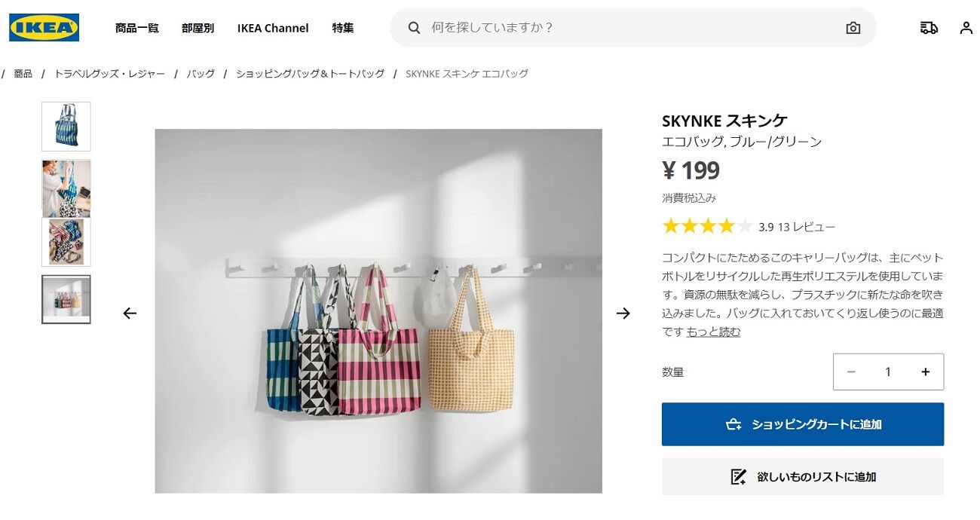Screen dimensions: 980x520
Task: Expand description with もっと読む
Action: pyautogui.click(x=713, y=332)
